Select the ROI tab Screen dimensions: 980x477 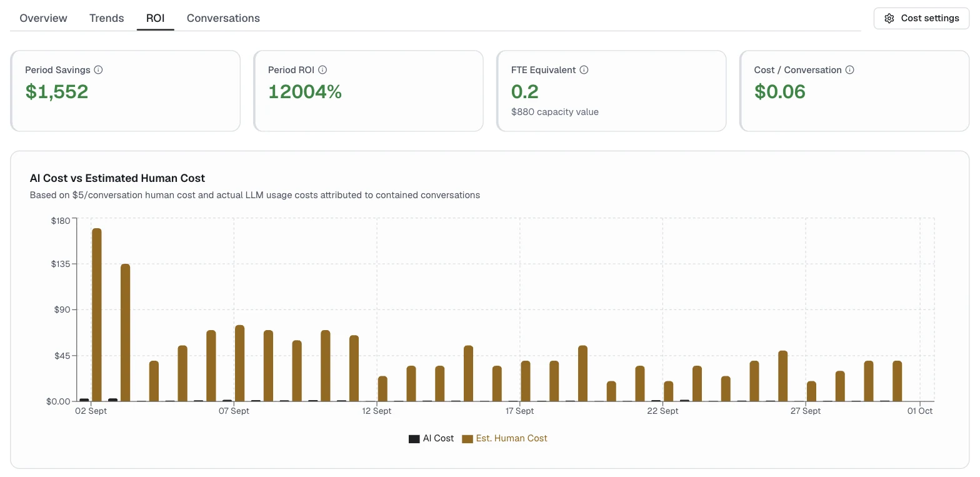click(x=155, y=18)
